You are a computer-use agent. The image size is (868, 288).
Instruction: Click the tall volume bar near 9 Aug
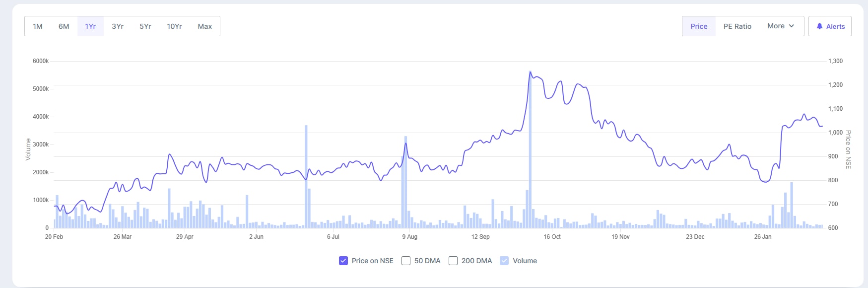click(405, 184)
